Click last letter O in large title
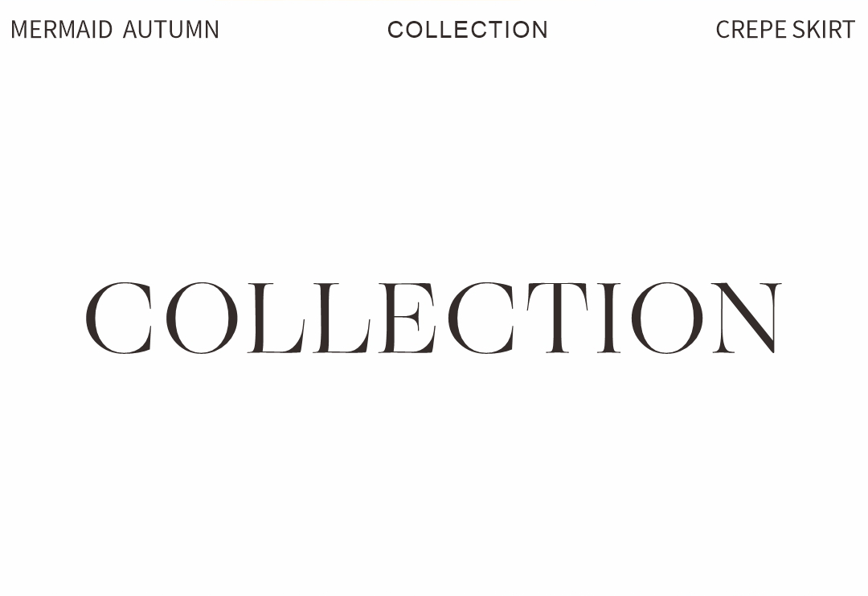 click(x=667, y=318)
